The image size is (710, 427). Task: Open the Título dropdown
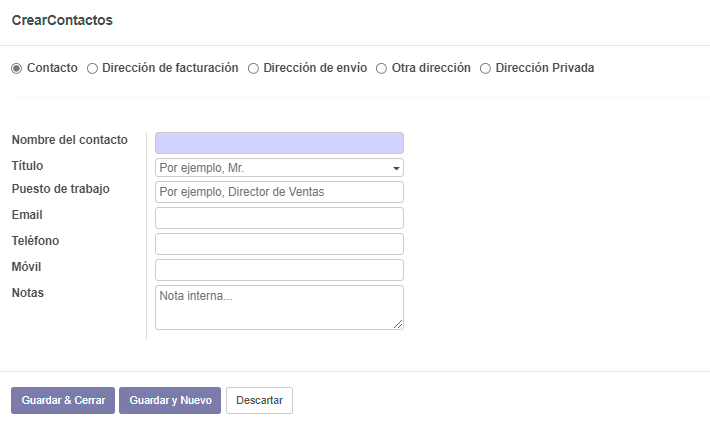pos(279,168)
